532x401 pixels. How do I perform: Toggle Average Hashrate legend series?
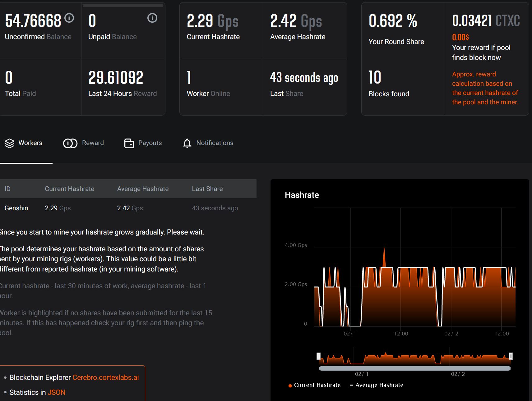click(x=376, y=385)
